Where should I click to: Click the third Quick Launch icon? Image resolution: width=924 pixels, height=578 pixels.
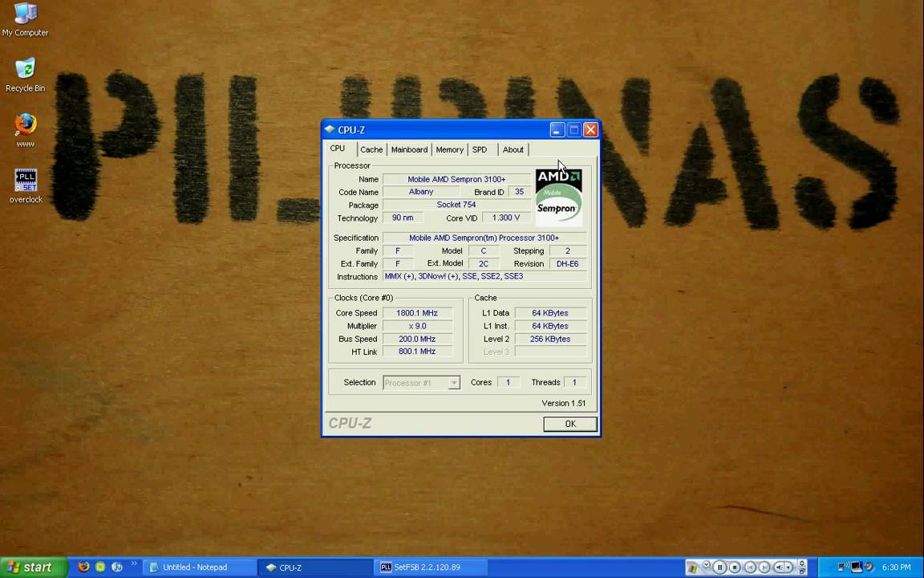pyautogui.click(x=116, y=567)
